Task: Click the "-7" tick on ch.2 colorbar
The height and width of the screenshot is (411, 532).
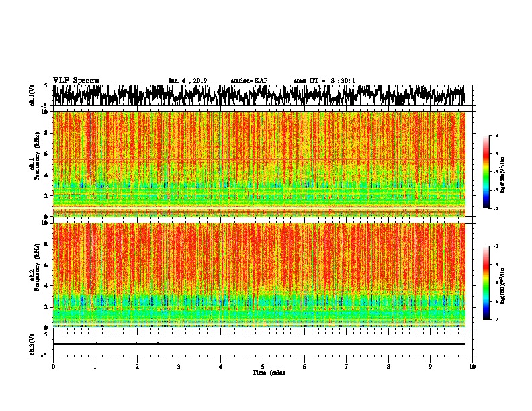Action: [496, 319]
